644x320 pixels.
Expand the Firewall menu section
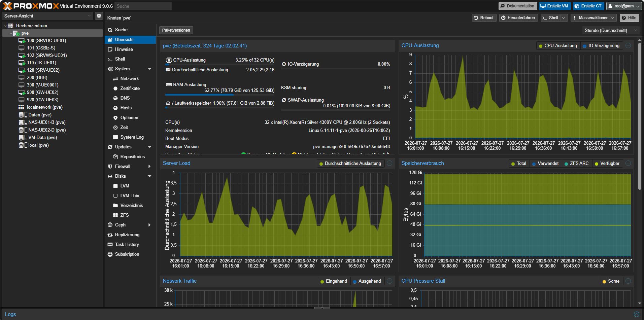149,167
